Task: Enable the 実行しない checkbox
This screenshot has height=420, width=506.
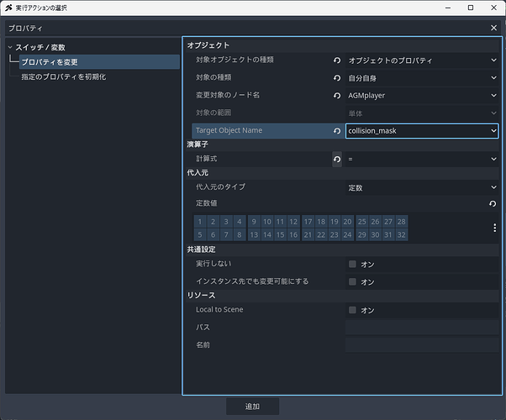Action: click(x=352, y=265)
